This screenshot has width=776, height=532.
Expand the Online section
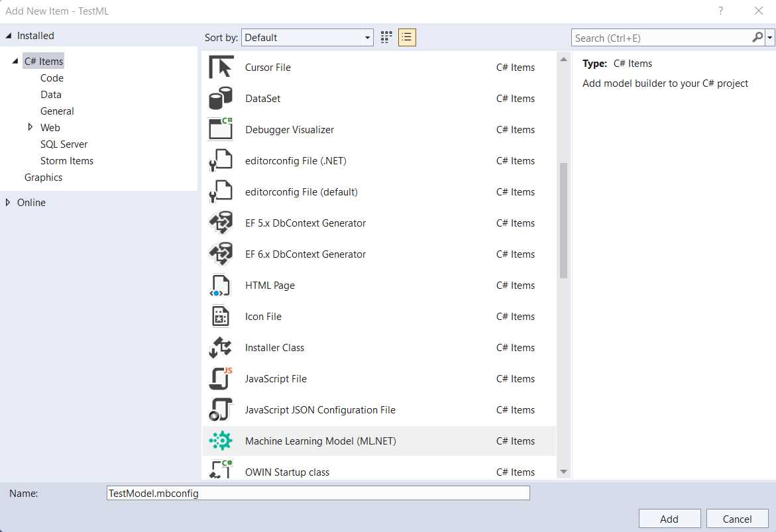point(8,203)
